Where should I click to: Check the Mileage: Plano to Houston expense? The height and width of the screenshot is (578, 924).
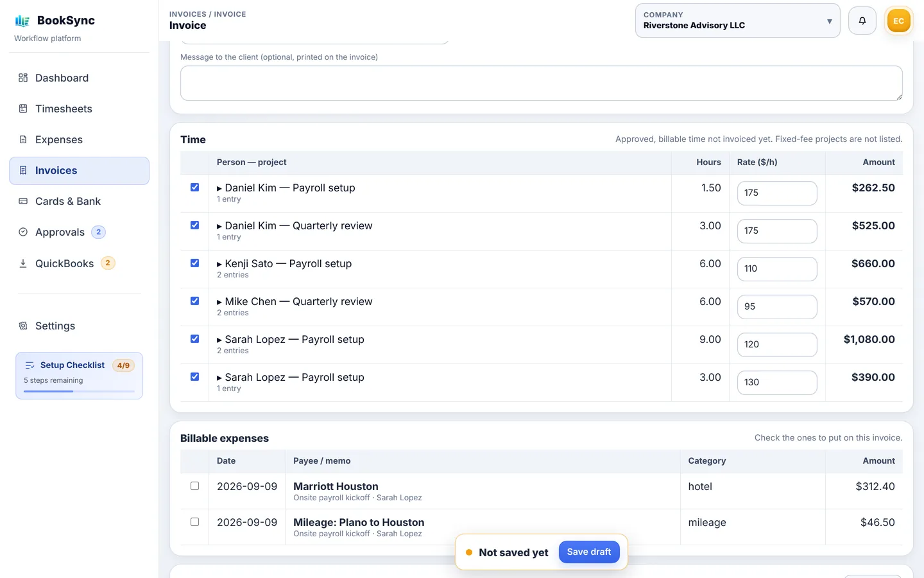click(194, 522)
